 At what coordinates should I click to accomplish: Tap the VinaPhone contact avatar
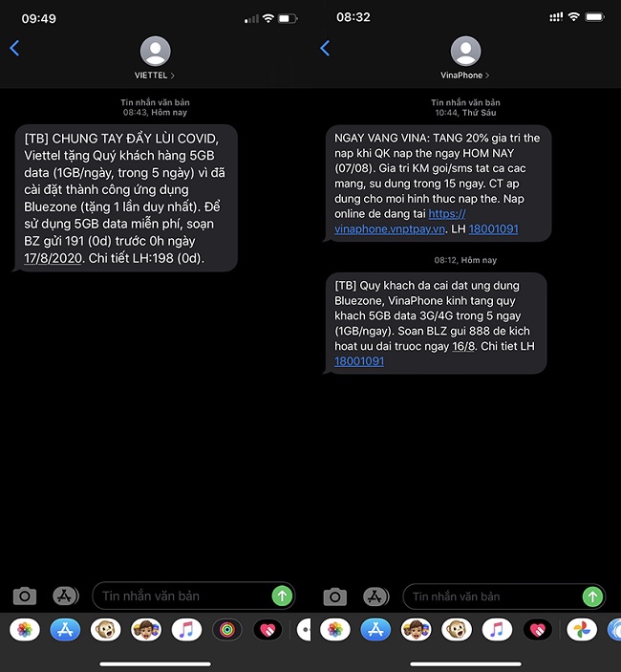point(465,50)
